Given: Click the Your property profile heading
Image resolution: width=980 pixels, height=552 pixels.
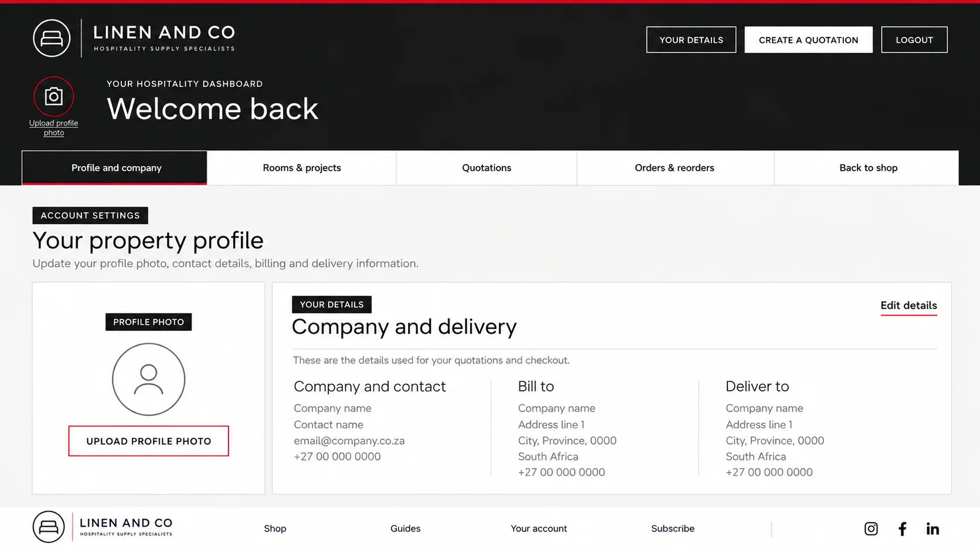Looking at the screenshot, I should click(x=148, y=241).
